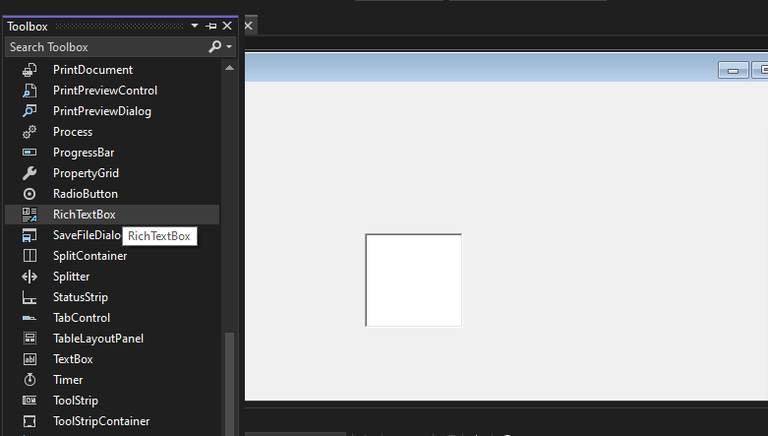
Task: Select the highlighted RichTextBox item
Action: tap(112, 215)
